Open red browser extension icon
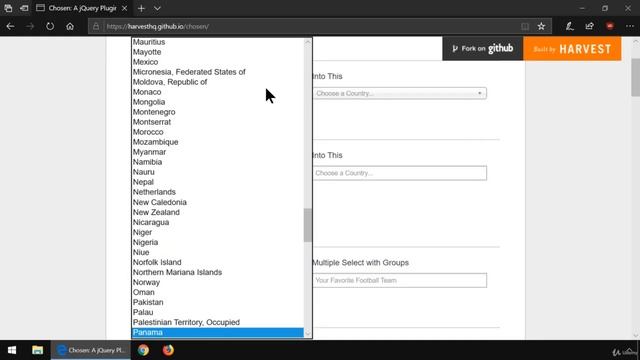 (x=610, y=26)
